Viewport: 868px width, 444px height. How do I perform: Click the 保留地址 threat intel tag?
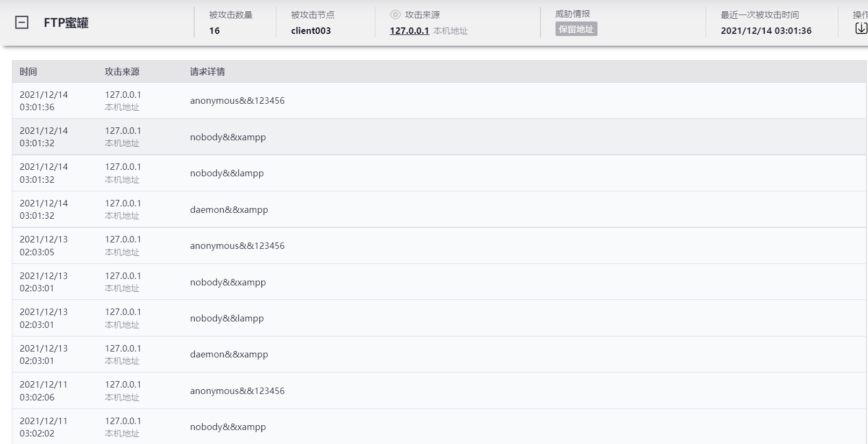[x=576, y=29]
